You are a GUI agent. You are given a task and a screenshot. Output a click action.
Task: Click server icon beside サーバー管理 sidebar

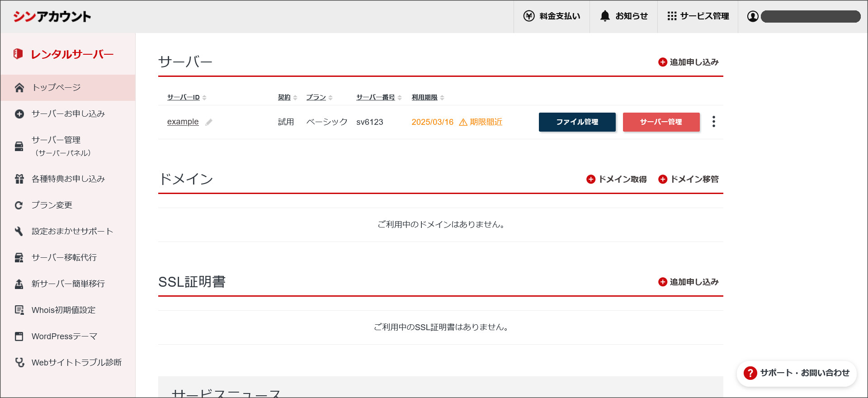click(x=19, y=146)
